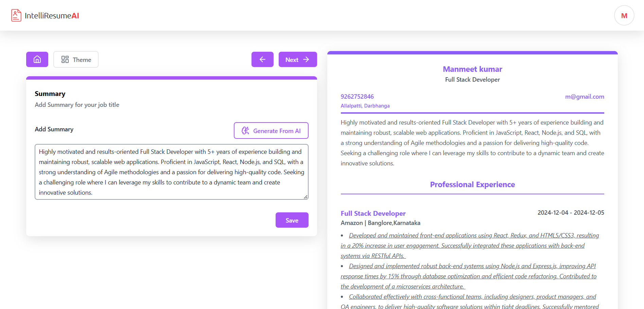The width and height of the screenshot is (644, 309).
Task: Click the brain icon in Generate From AI
Action: coord(245,131)
